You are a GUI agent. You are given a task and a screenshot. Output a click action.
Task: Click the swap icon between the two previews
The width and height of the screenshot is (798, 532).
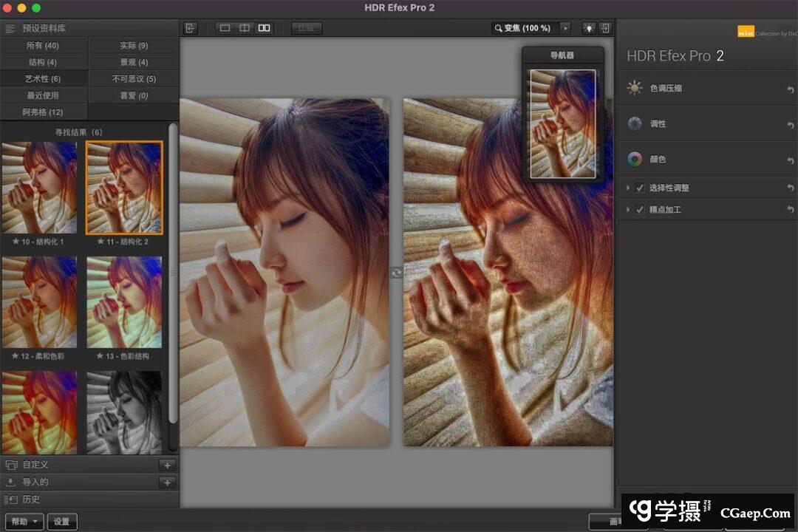pyautogui.click(x=397, y=273)
